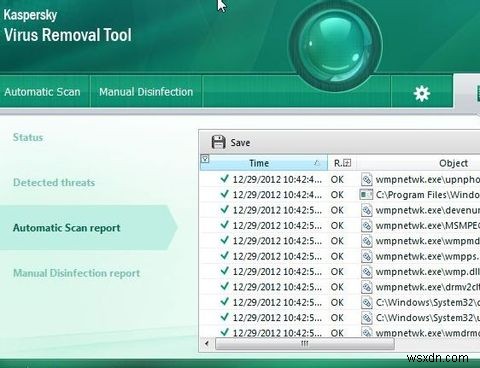
Task: Open Manual Disinfection report in sidebar
Action: (76, 273)
